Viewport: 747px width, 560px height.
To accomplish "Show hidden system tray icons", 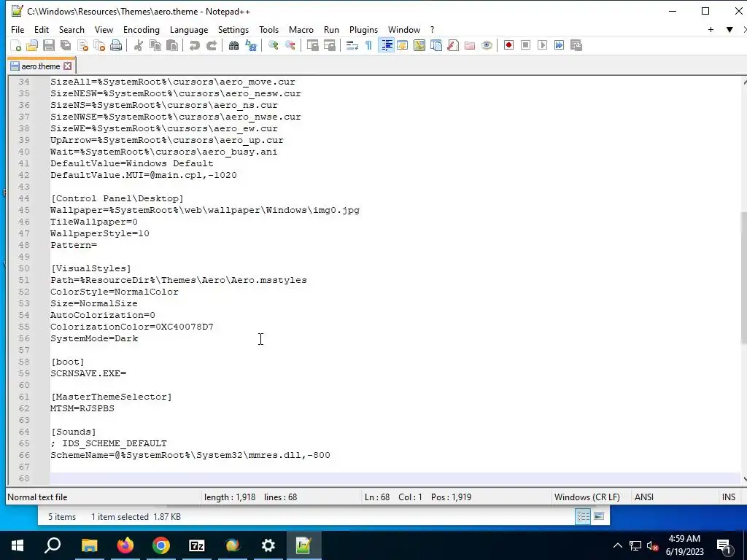I will pos(617,545).
